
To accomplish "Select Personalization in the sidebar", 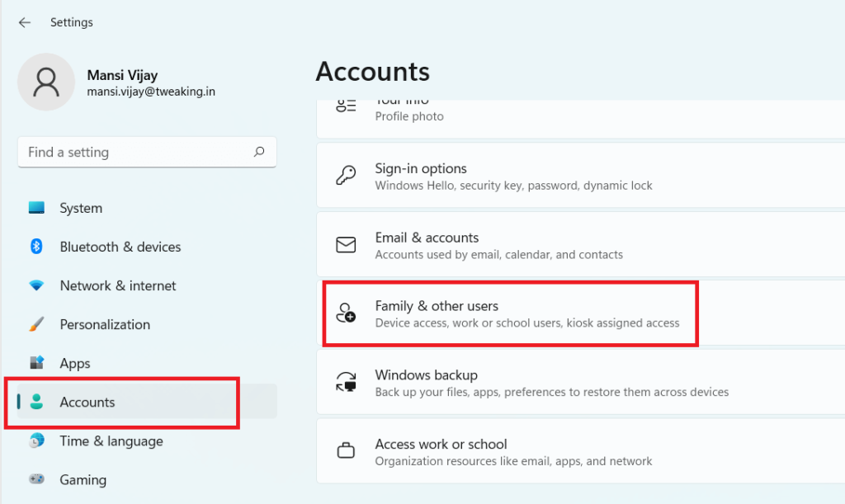I will coord(147,324).
